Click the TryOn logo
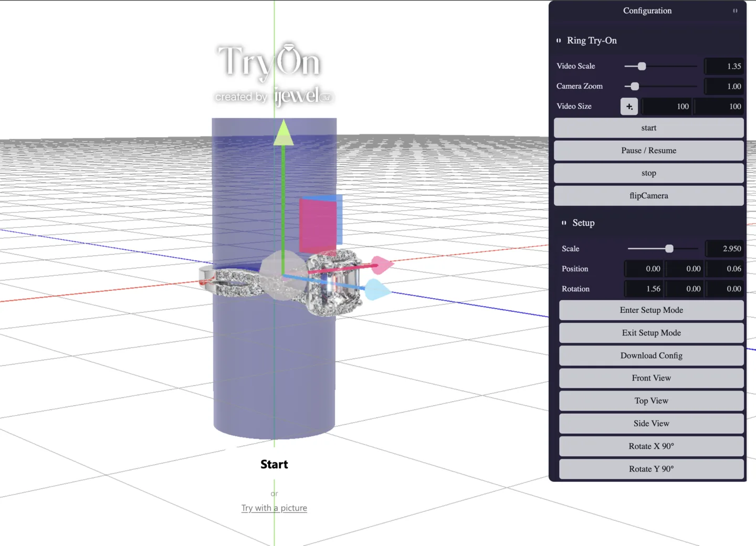Viewport: 756px width, 546px height. [269, 62]
